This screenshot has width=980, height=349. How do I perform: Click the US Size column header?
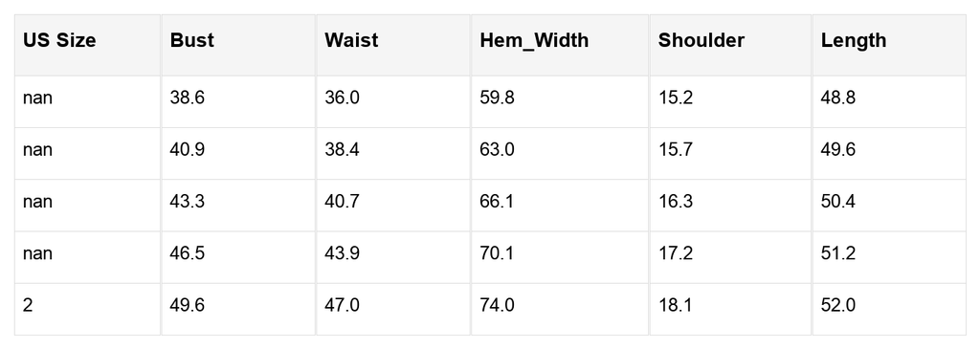pyautogui.click(x=87, y=45)
